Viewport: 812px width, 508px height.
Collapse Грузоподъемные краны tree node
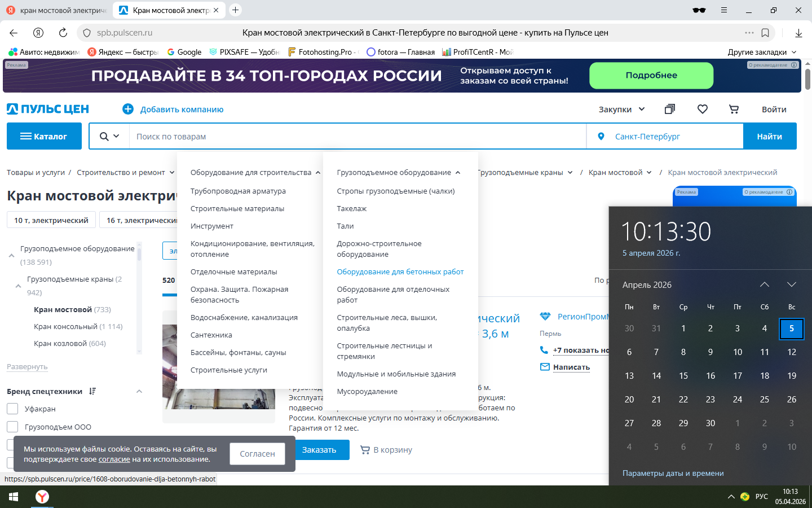pyautogui.click(x=18, y=286)
